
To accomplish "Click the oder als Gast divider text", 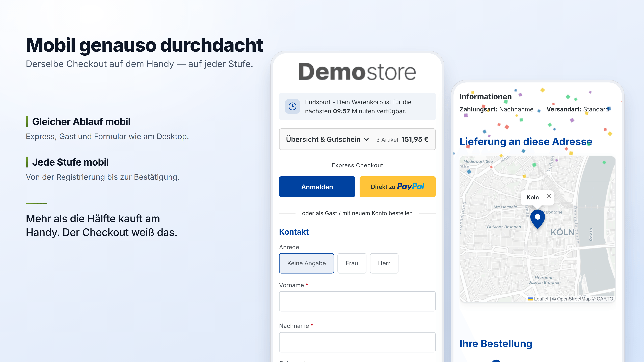I will pos(357,213).
